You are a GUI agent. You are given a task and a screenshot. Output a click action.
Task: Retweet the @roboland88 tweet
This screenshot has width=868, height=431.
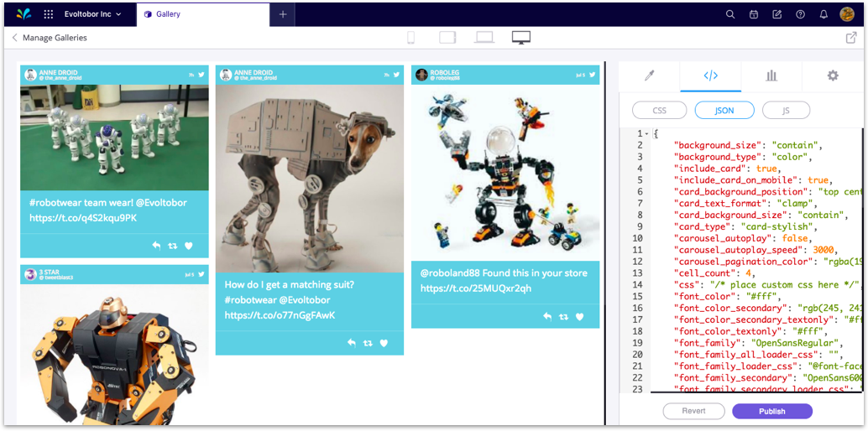point(563,316)
